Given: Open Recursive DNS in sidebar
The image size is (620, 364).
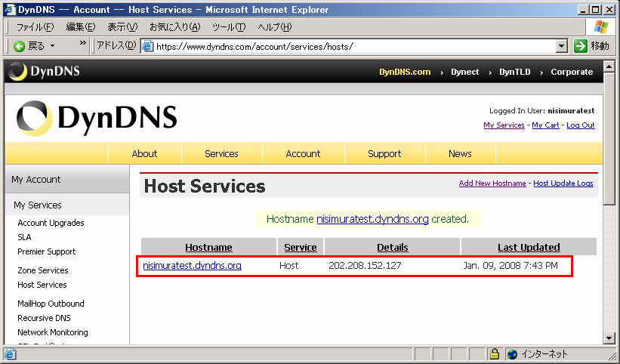Looking at the screenshot, I should point(44,318).
